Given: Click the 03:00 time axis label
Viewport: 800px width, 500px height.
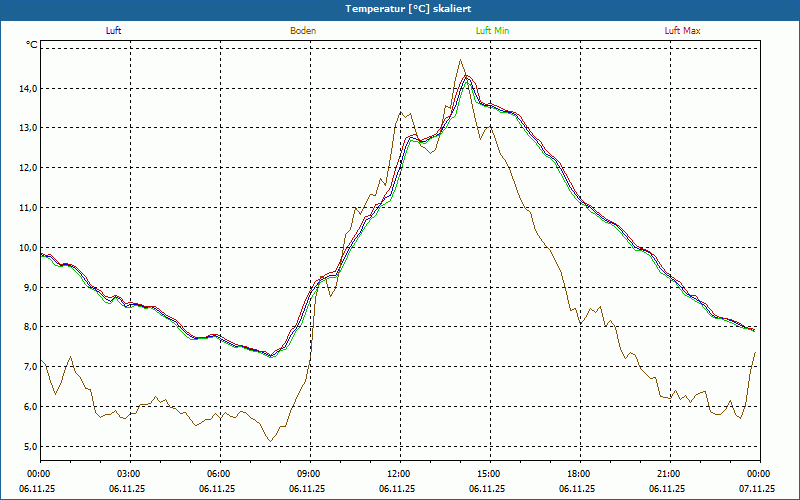Looking at the screenshot, I should (x=129, y=474).
